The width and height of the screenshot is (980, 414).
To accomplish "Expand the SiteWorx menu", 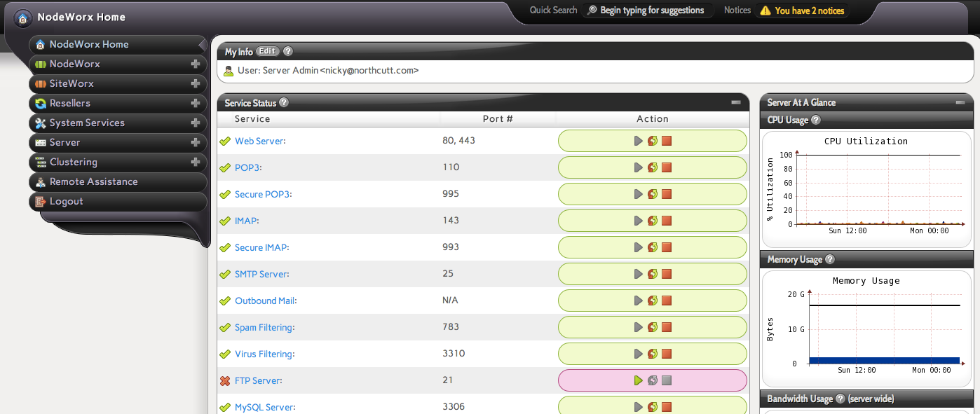I will point(196,83).
